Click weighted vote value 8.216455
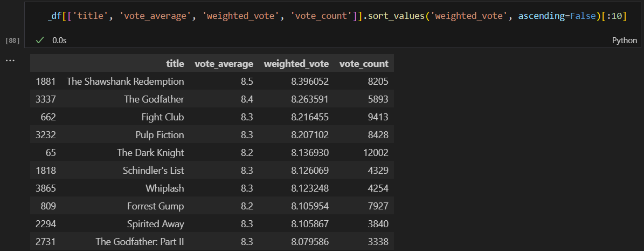644x251 pixels. pos(310,117)
